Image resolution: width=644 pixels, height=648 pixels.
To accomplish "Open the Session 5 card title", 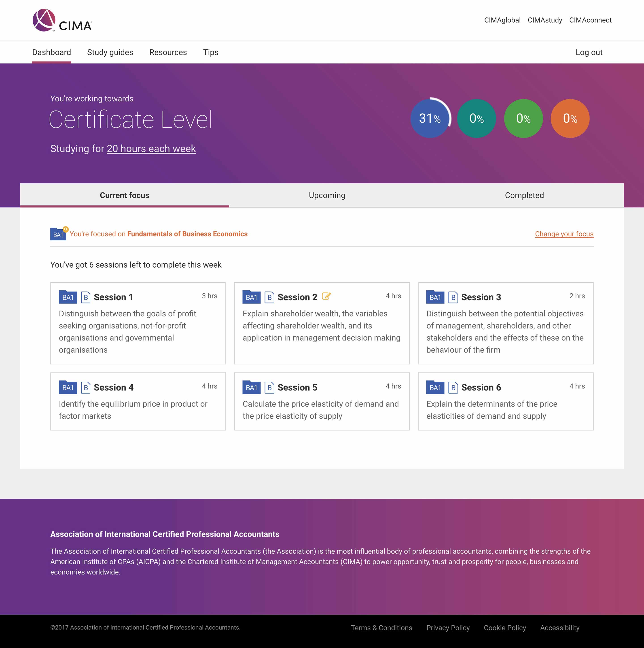I will pyautogui.click(x=297, y=387).
